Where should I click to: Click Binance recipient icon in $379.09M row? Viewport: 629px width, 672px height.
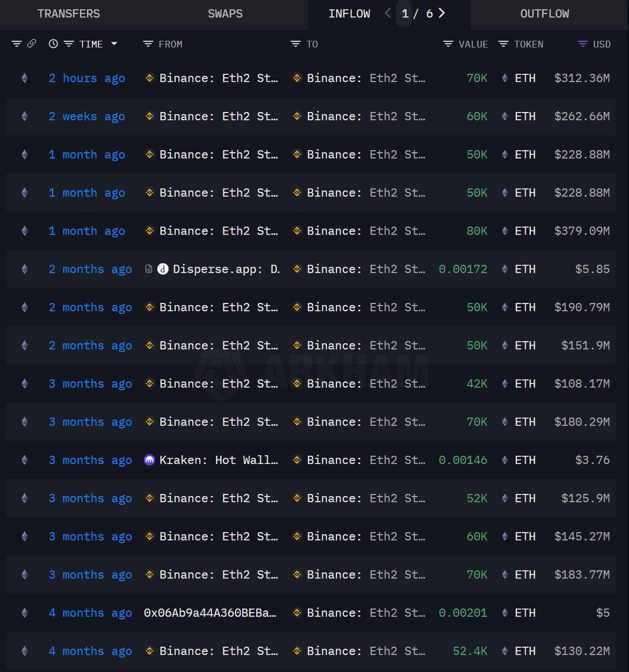pyautogui.click(x=297, y=231)
